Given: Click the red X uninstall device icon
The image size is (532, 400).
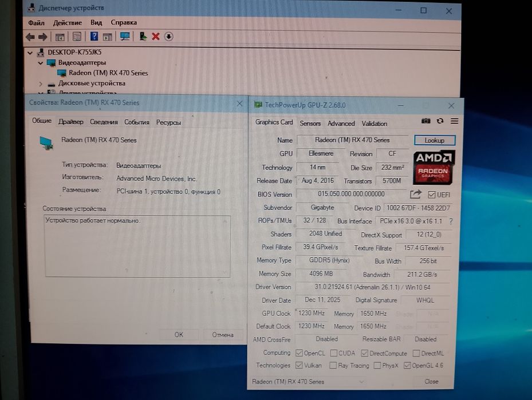Looking at the screenshot, I should click(x=156, y=36).
